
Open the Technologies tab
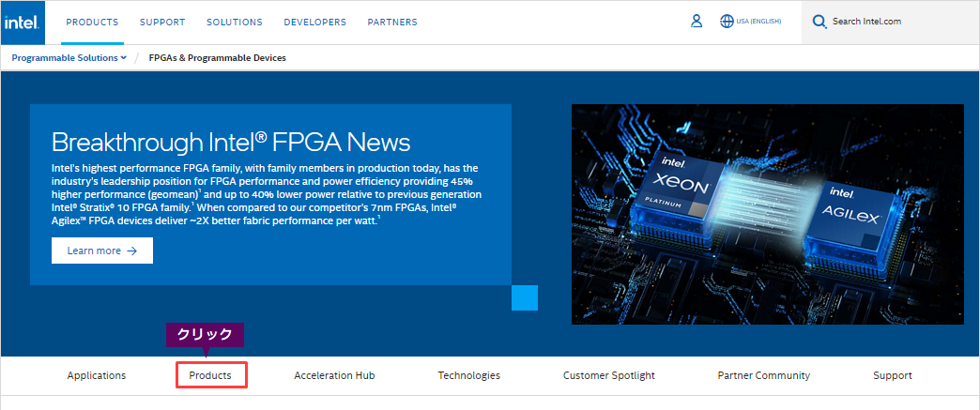[x=468, y=375]
